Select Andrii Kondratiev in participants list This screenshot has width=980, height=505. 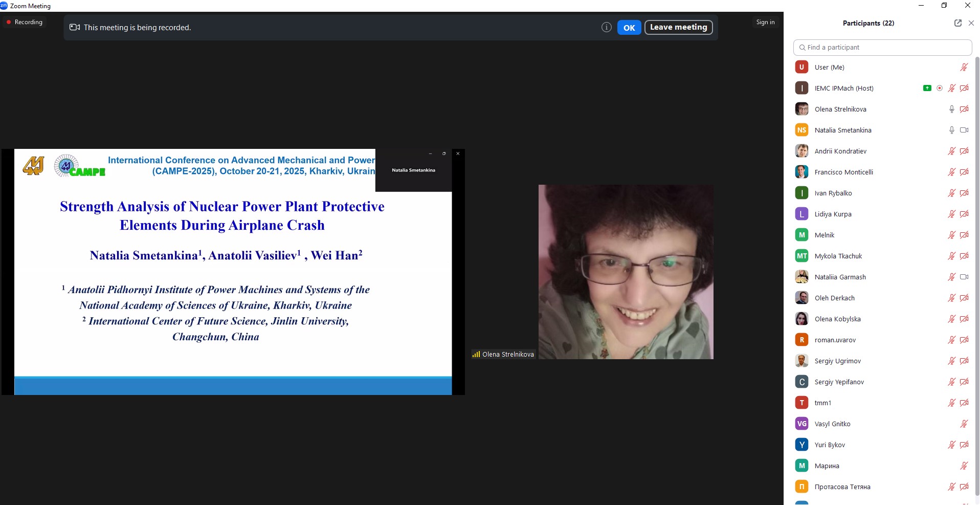[x=840, y=151]
